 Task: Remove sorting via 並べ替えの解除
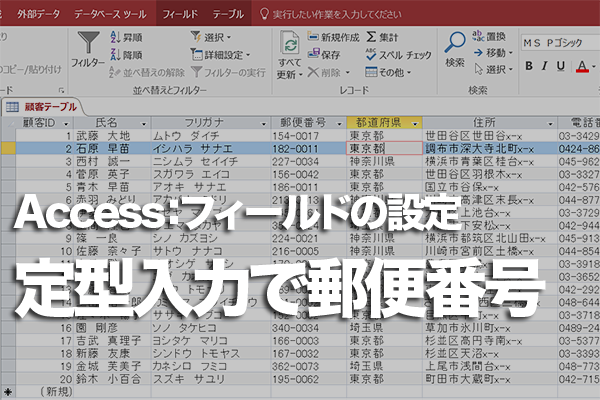(x=147, y=72)
